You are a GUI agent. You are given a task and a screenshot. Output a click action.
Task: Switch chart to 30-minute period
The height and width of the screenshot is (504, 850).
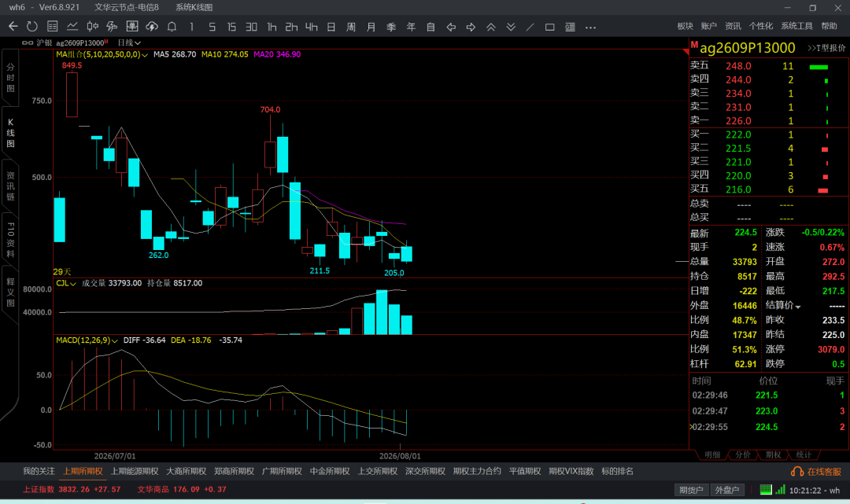pos(251,27)
